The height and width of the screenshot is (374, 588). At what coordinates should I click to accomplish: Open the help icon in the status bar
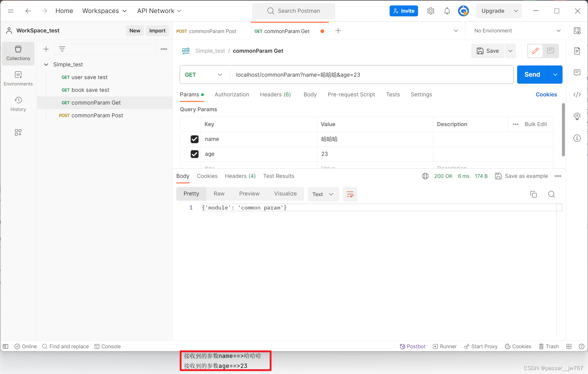(x=581, y=346)
